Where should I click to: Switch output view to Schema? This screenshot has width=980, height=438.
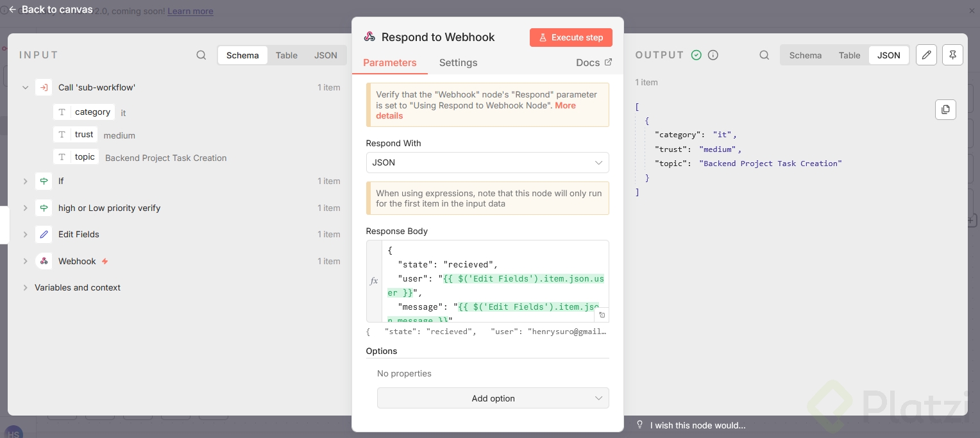click(806, 55)
